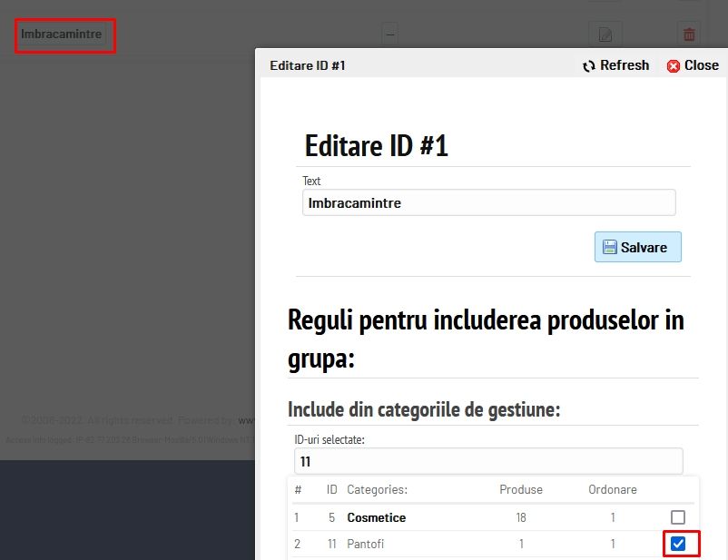Click the ID column header

332,489
